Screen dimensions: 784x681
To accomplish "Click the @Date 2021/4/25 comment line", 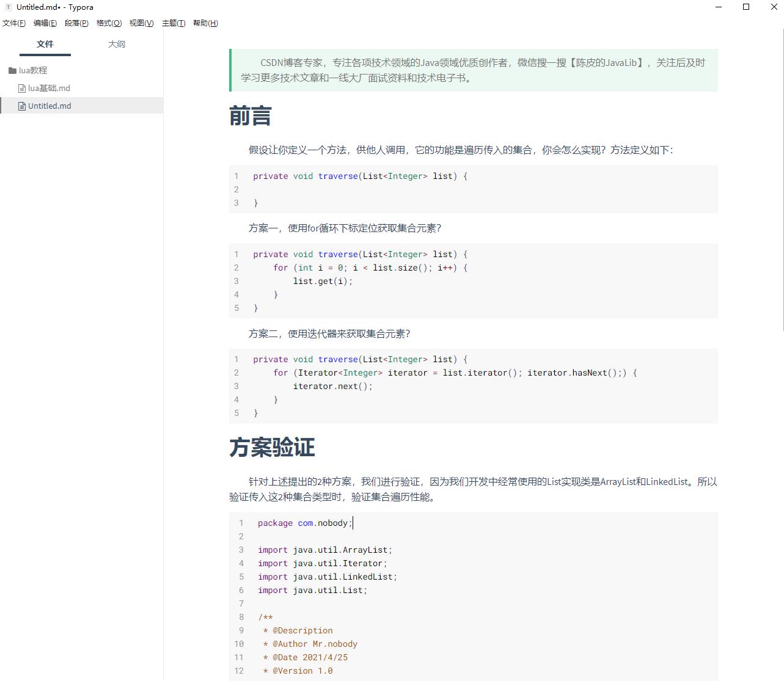I will (x=305, y=657).
